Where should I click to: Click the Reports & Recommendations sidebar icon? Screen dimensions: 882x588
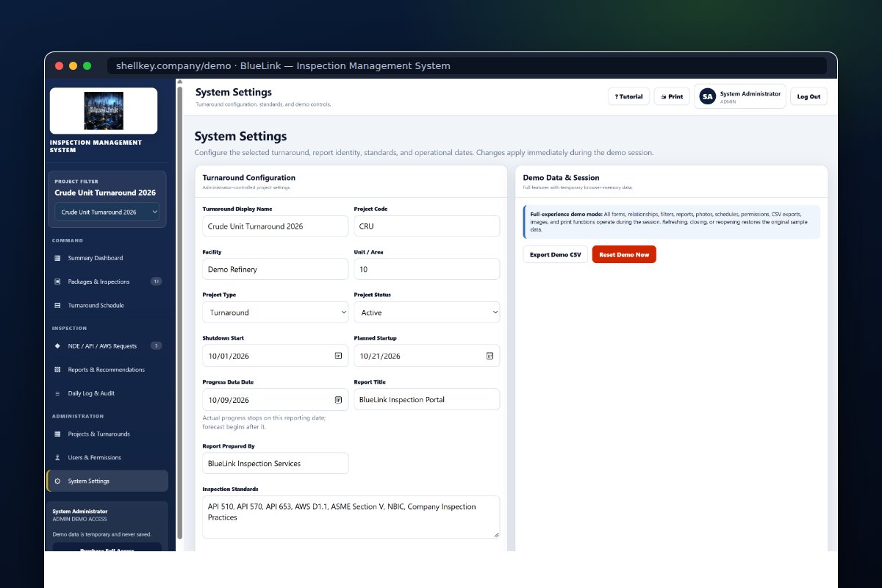coord(58,370)
